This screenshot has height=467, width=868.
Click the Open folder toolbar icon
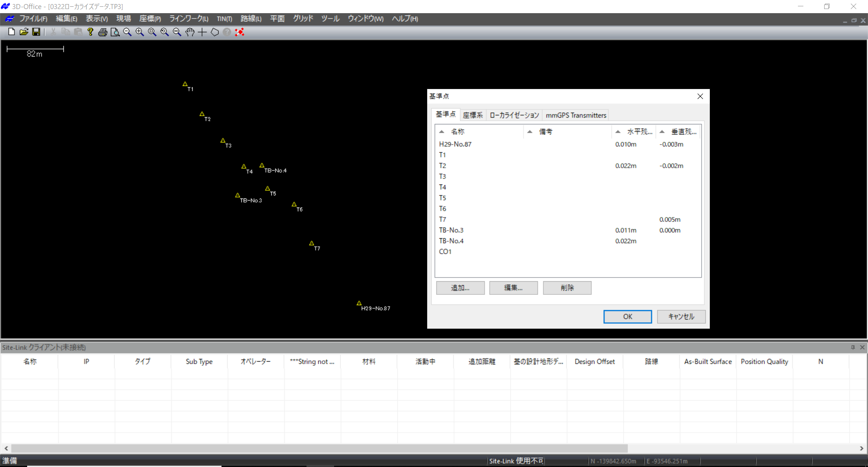point(24,32)
